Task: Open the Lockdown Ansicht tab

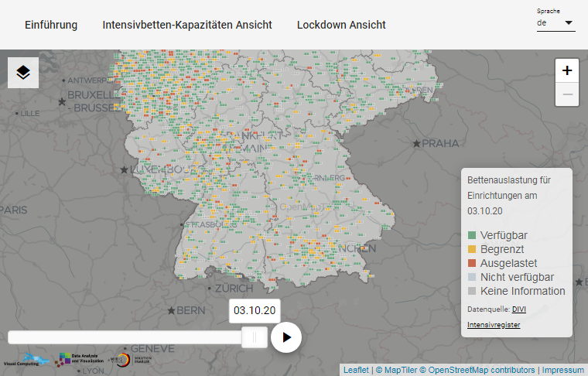Action: point(341,25)
